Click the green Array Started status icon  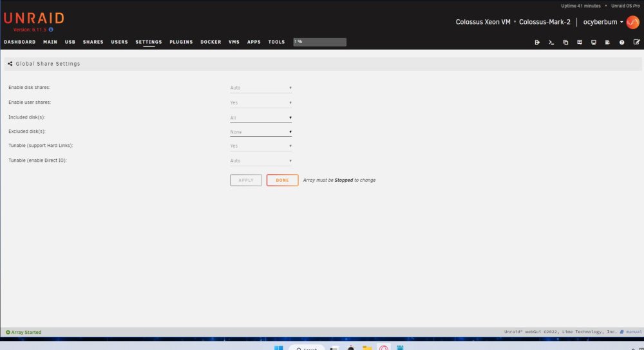tap(8, 333)
